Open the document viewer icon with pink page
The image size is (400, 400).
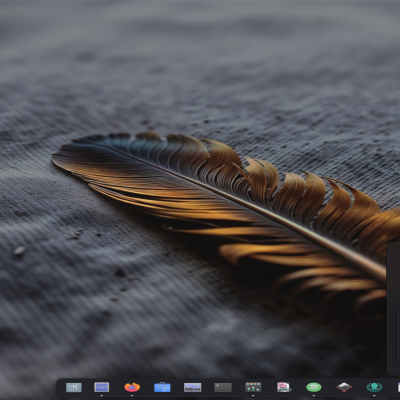(x=284, y=387)
